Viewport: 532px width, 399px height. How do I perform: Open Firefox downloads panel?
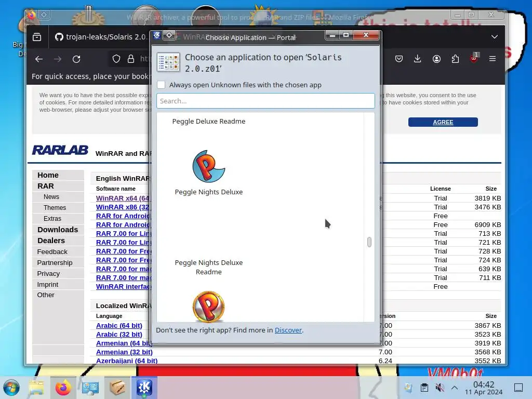coord(418,59)
